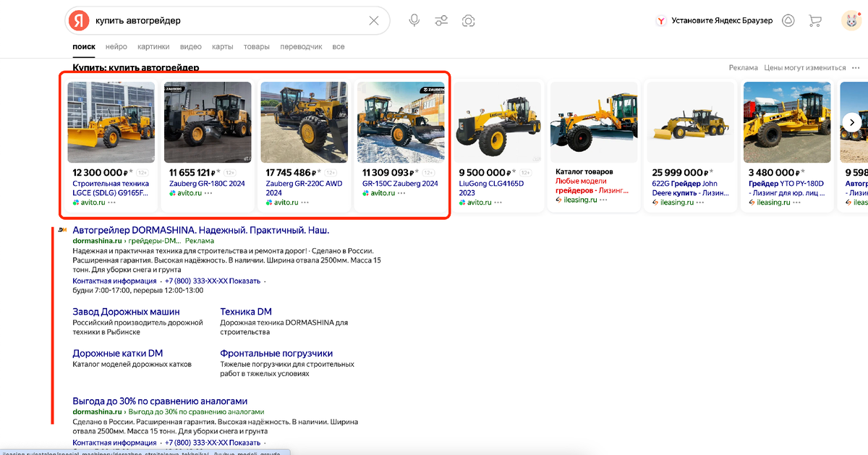
Task: Click photo of 12 300 000 ₽ grader
Action: click(x=111, y=122)
